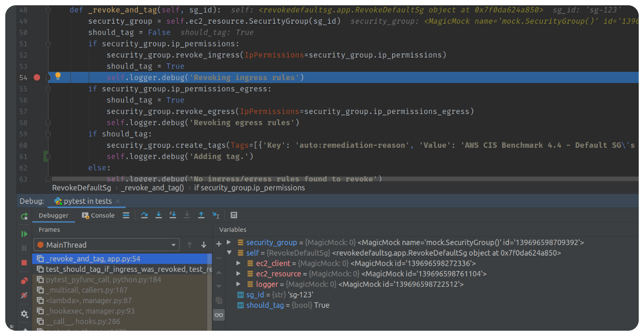
Task: Click _revoke_and_tag() breadcrumb
Action: 153,188
